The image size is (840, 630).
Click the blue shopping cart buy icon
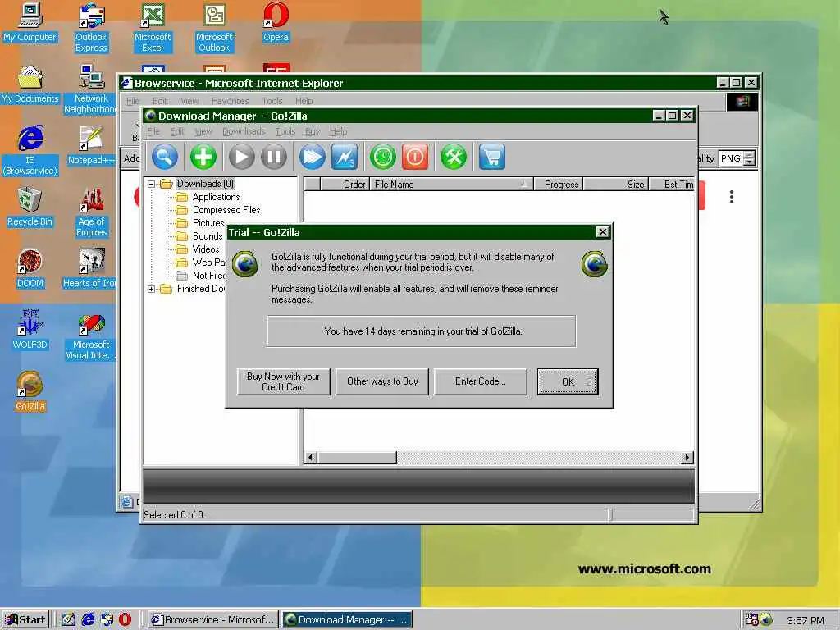tap(492, 157)
